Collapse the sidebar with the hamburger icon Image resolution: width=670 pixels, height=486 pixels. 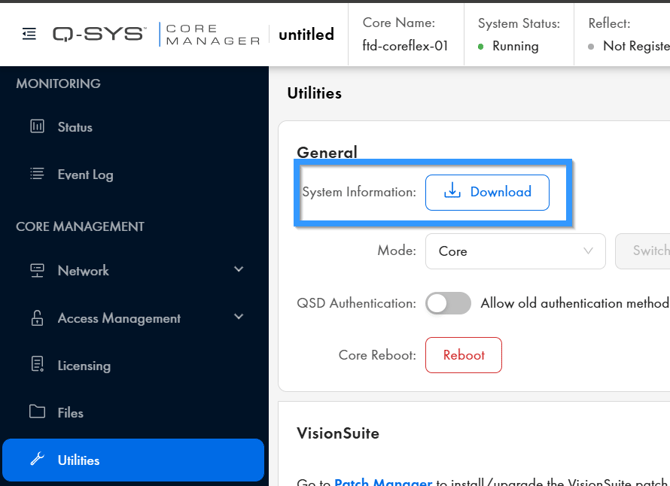tap(29, 34)
